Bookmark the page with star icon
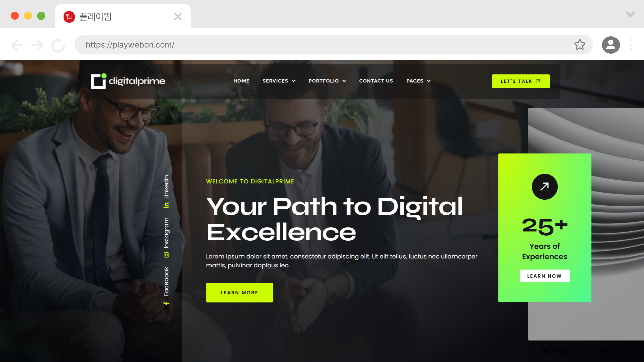644x362 pixels. tap(580, 45)
